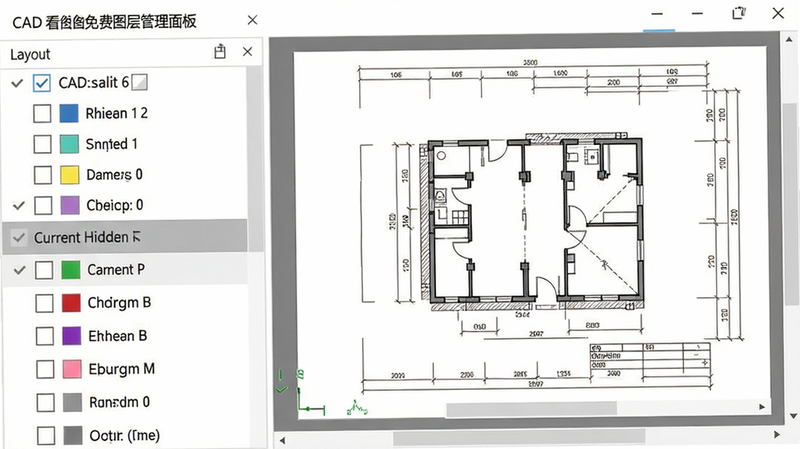Select the Ootır. (Ime) layer name
Viewport: 800px width, 449px height.
[x=125, y=435]
